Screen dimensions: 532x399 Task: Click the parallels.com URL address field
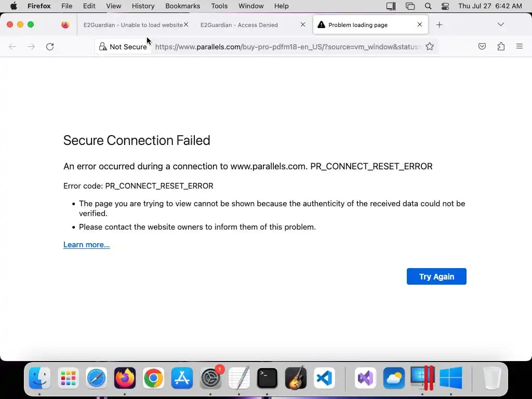pos(286,47)
